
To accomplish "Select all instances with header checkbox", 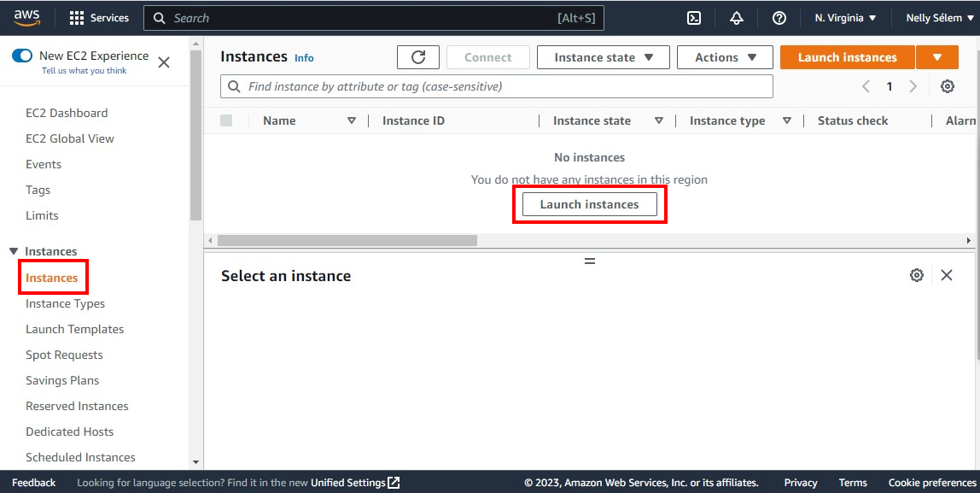I will (x=226, y=120).
